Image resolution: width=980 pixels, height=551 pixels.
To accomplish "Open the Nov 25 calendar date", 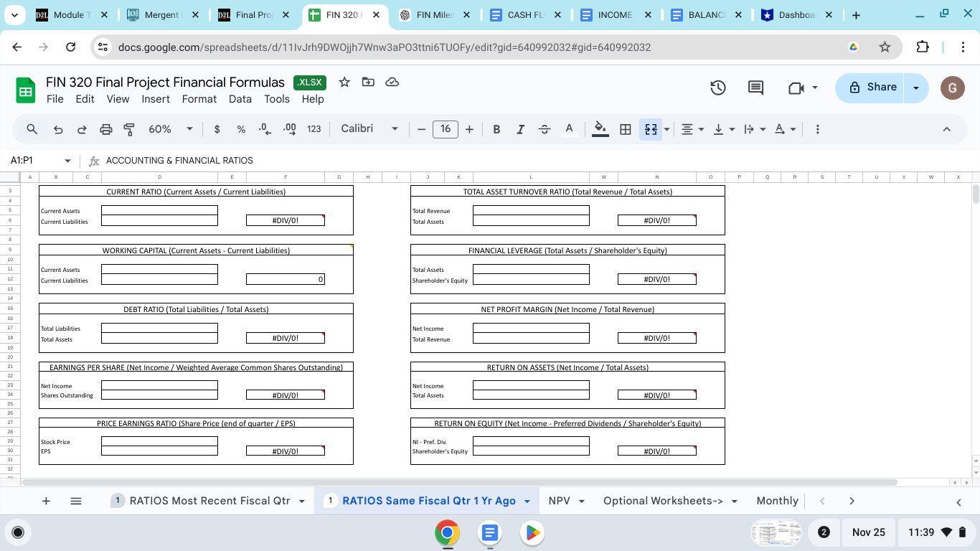I will [869, 532].
